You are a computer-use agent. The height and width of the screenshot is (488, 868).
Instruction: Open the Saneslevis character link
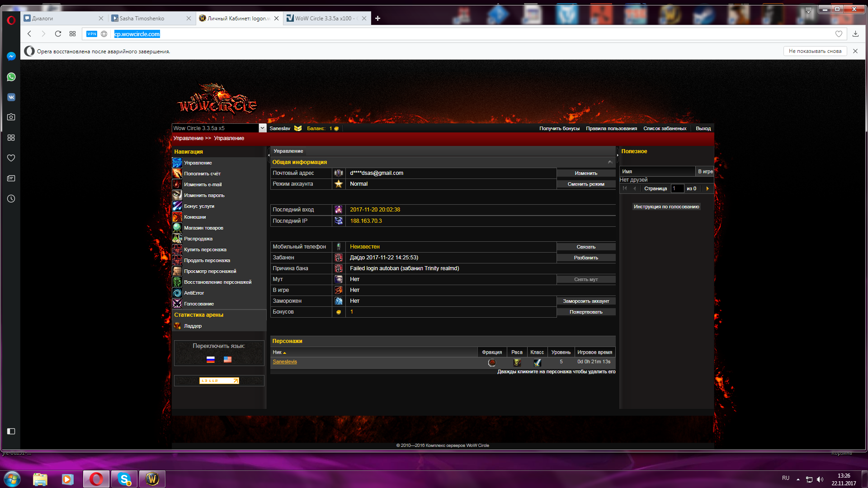[x=285, y=362]
